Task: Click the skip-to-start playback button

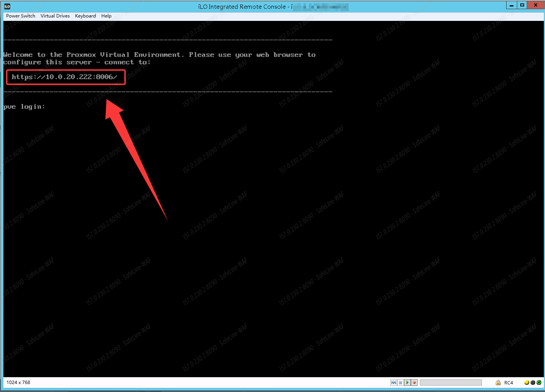Action: click(394, 383)
